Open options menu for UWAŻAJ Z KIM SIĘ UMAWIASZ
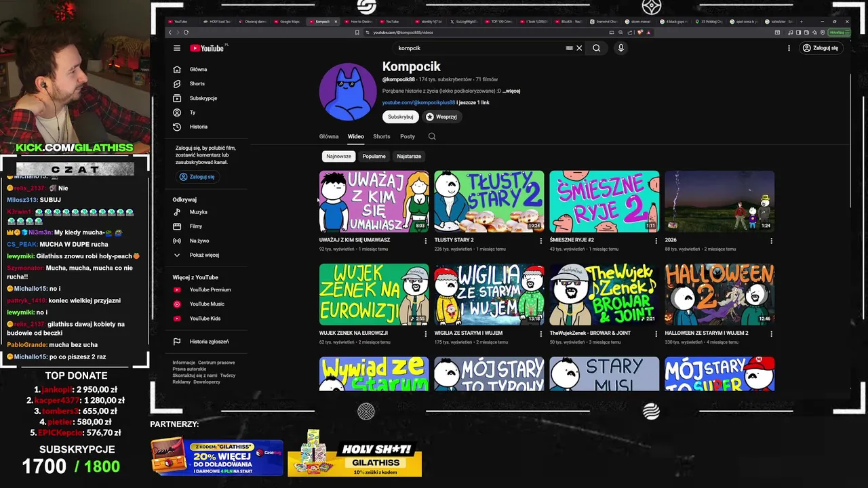The width and height of the screenshot is (868, 488). coord(426,241)
